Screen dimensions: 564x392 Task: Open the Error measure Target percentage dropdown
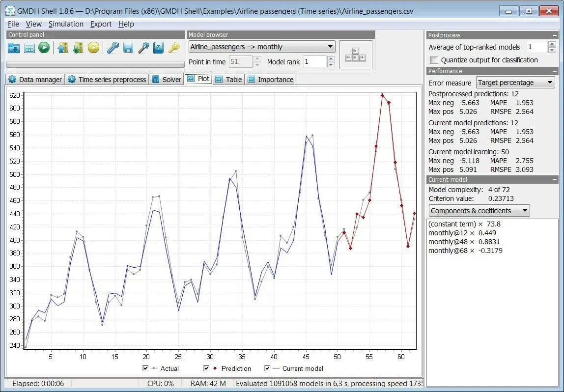515,83
